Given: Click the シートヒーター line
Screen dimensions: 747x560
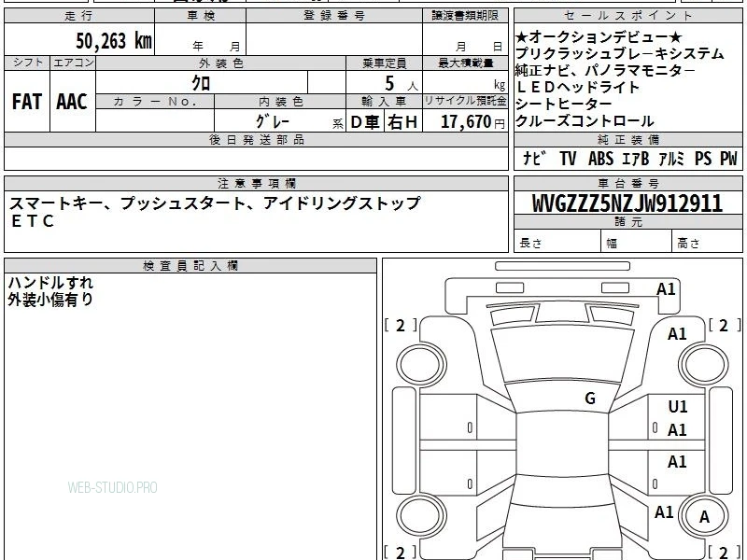Looking at the screenshot, I should click(564, 104).
